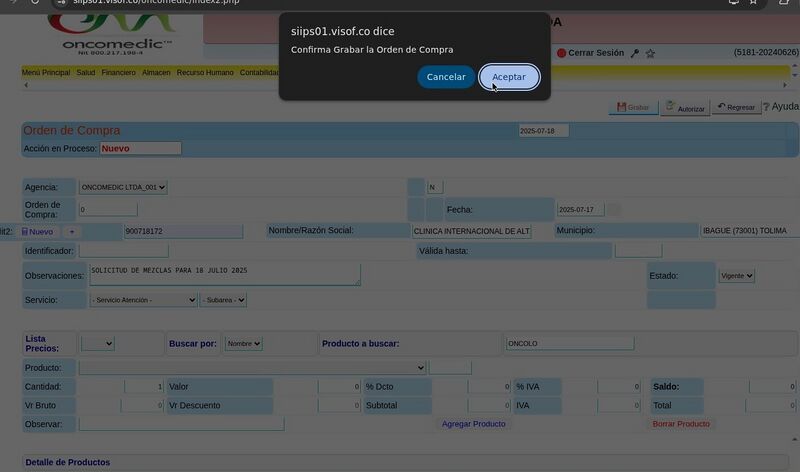The image size is (800, 472).
Task: Click the Grabar save icon button
Action: [x=633, y=107]
